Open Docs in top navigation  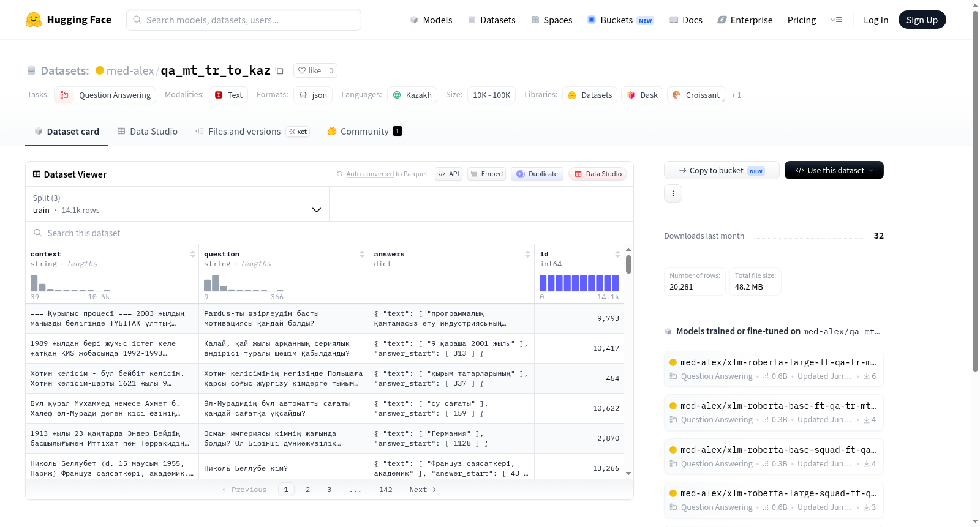pyautogui.click(x=685, y=20)
